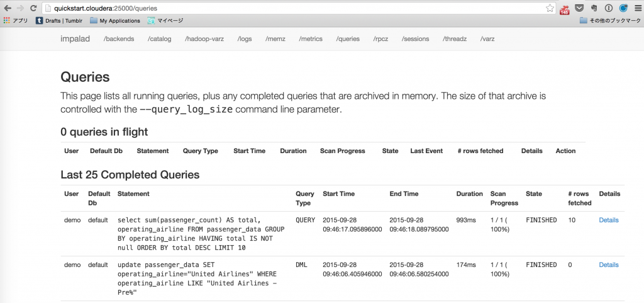Click start time 2015-09-28 09:46:06.405946000
This screenshot has height=303, width=644.
click(x=352, y=269)
